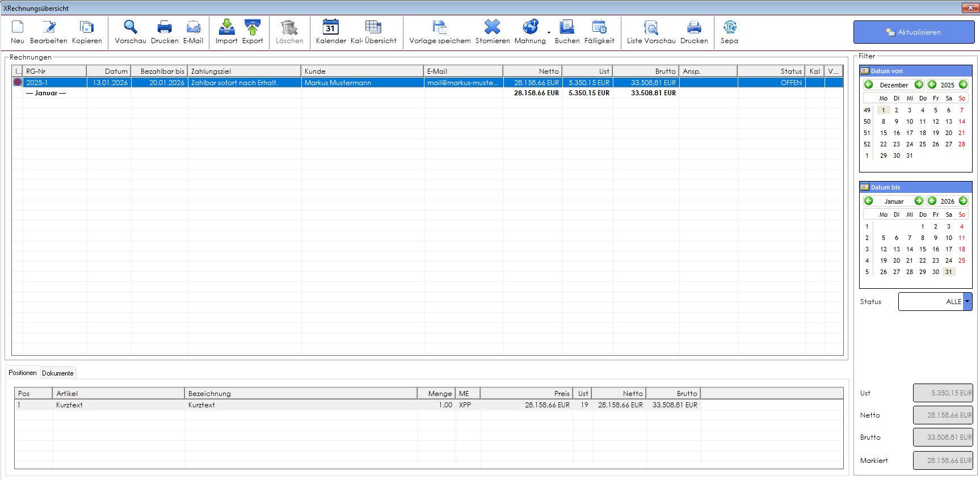Open the Vorschau magnifier preview

point(131,27)
